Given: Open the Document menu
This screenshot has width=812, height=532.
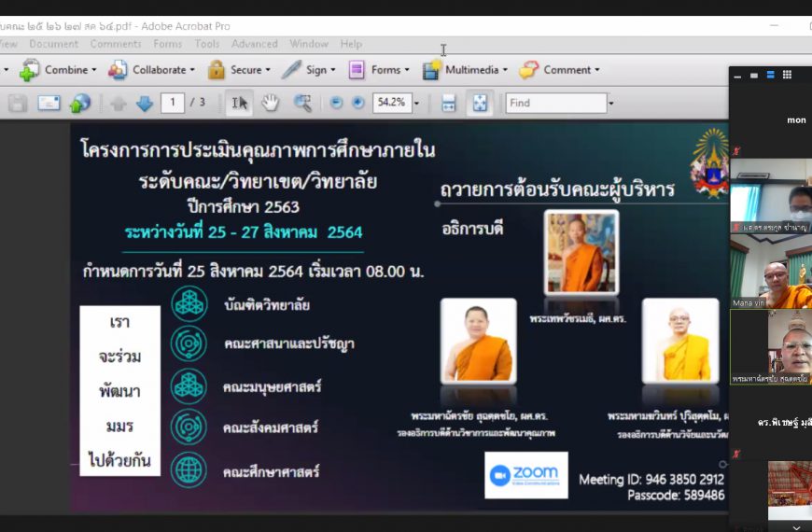Looking at the screenshot, I should [x=54, y=44].
